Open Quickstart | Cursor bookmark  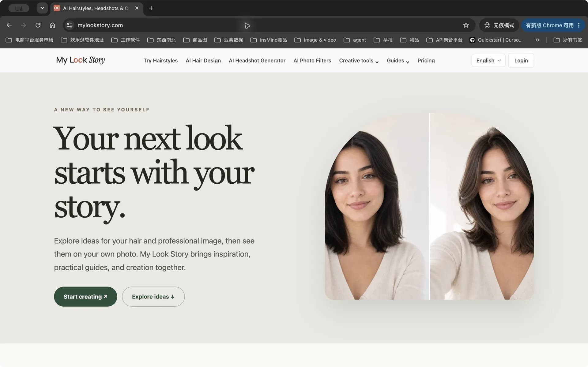tap(496, 40)
